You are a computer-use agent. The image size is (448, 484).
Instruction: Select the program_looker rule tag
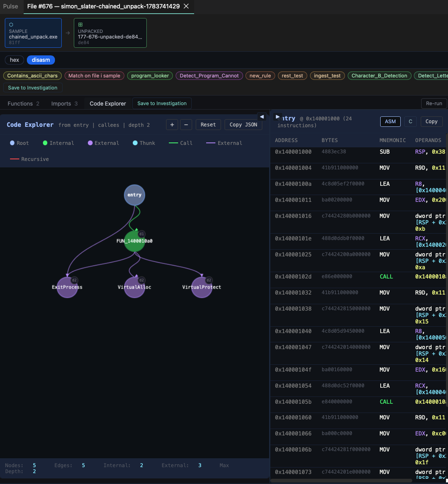pyautogui.click(x=150, y=75)
